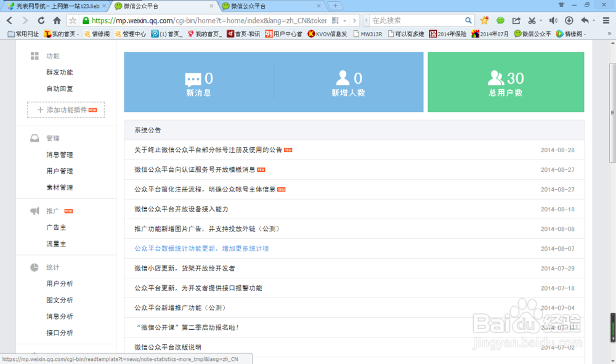Open the browser hamburger menu
Screen dimensions: 616x364
point(606,20)
